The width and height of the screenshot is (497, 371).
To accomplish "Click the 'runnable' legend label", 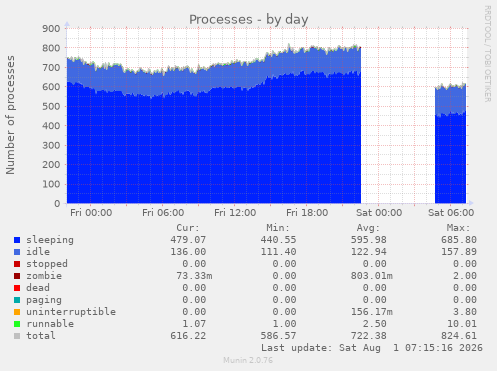I will coord(50,324).
